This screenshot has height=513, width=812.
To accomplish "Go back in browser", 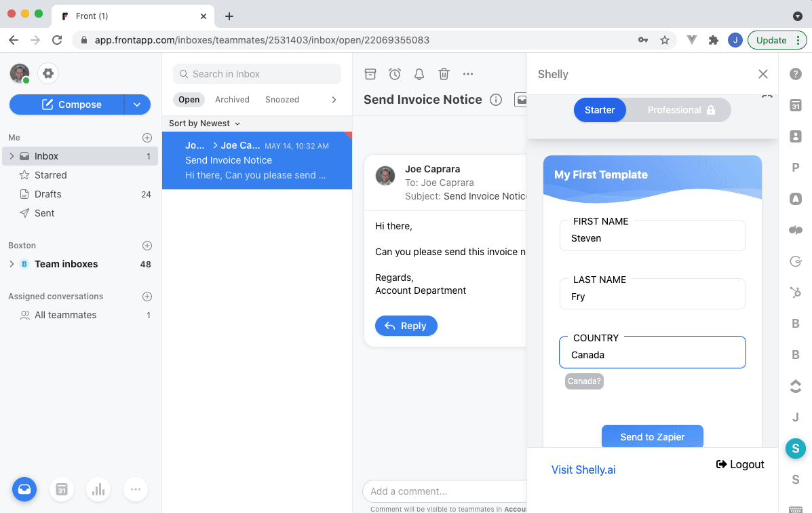I will click(14, 40).
